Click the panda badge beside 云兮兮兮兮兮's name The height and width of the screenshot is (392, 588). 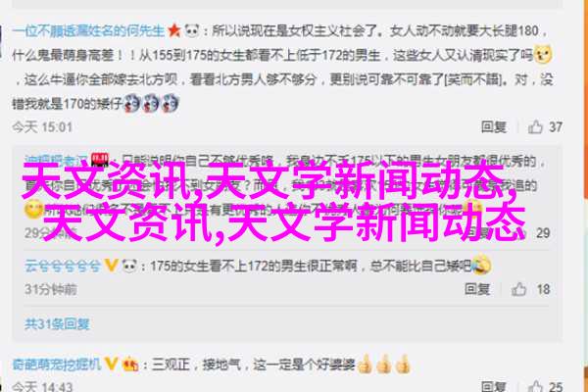click(x=129, y=266)
